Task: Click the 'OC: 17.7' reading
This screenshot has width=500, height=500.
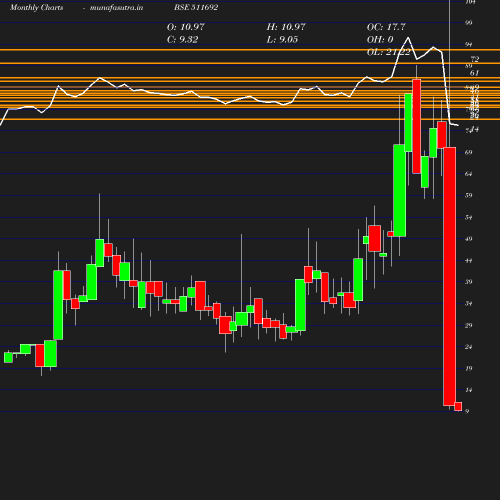Action: pos(386,27)
